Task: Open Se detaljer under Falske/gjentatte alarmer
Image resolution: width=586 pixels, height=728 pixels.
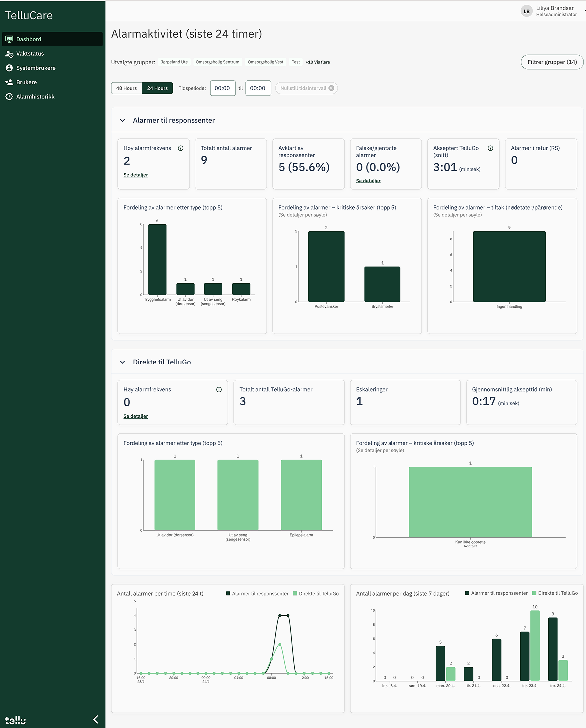Action: 368,181
